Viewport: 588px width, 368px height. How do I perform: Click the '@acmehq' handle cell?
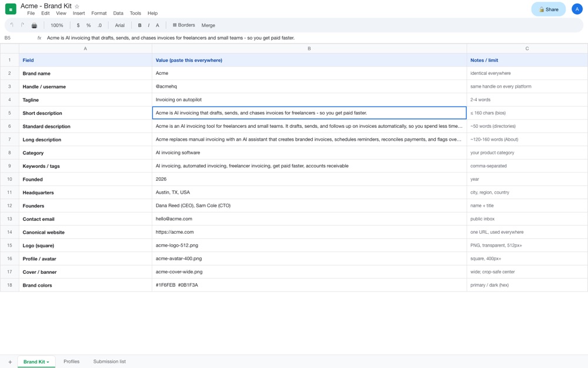click(x=309, y=87)
